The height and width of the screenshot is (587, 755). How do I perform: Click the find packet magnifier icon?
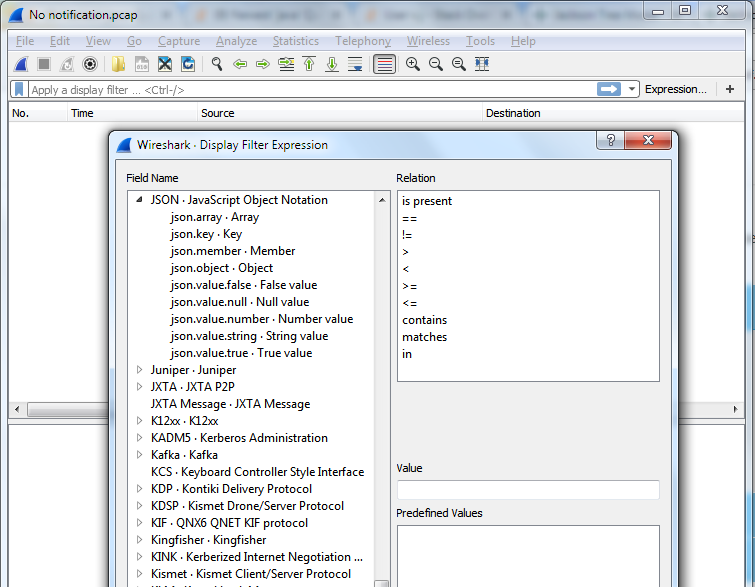click(x=217, y=64)
